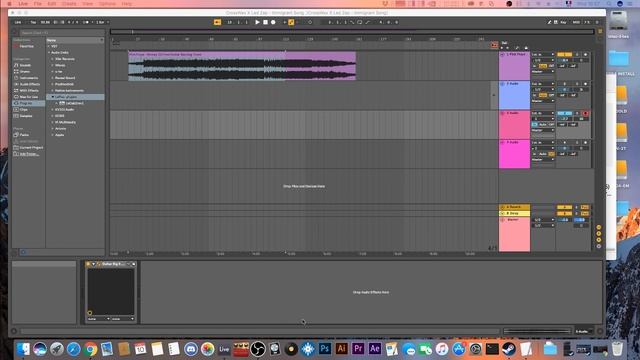Image resolution: width=640 pixels, height=360 pixels.
Task: Expand the Arturia folder
Action: (53, 129)
